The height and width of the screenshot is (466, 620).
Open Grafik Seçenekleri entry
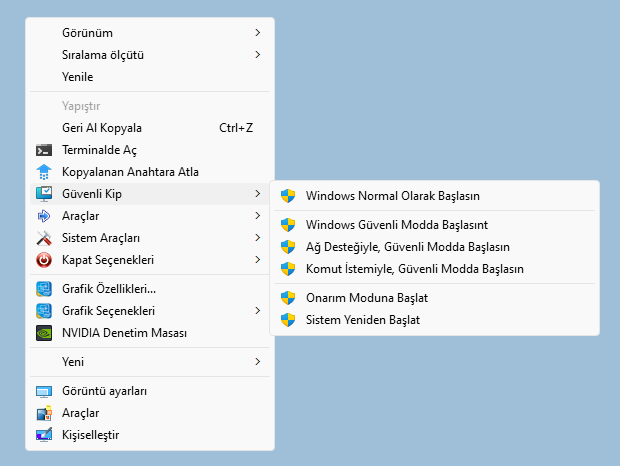(150, 311)
